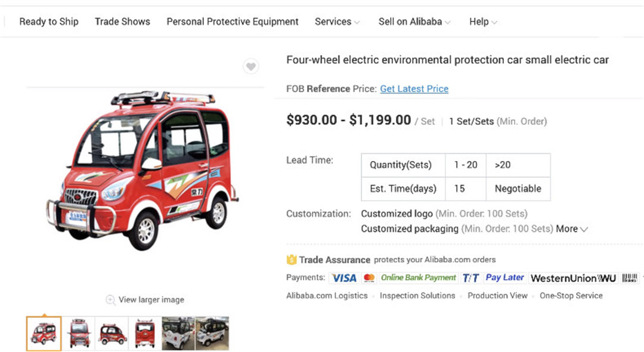Image resolution: width=644 pixels, height=352 pixels.
Task: Click the Pay Later payment icon
Action: [x=504, y=278]
